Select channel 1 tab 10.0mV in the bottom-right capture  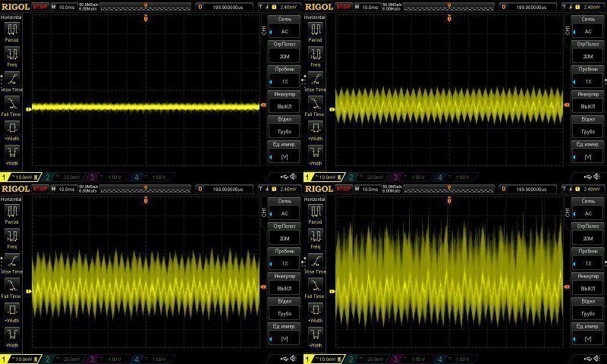point(325,359)
